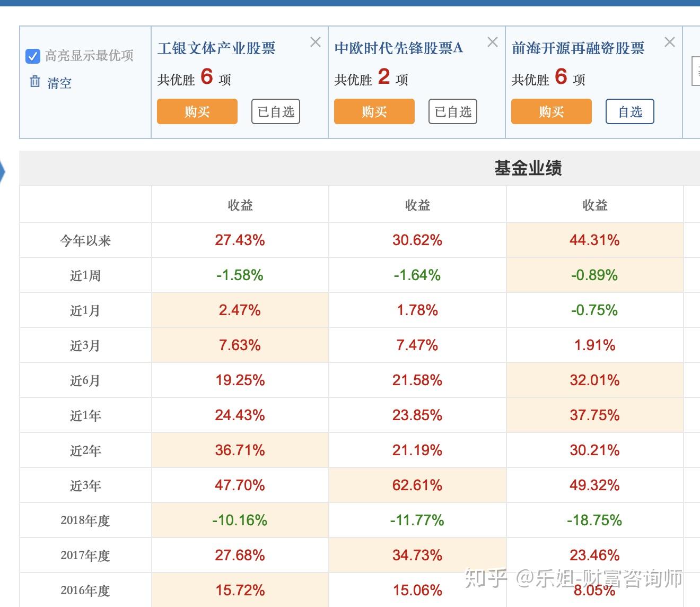Viewport: 700px width, 607px height.
Task: Select the 近1月 row label
Action: (85, 310)
